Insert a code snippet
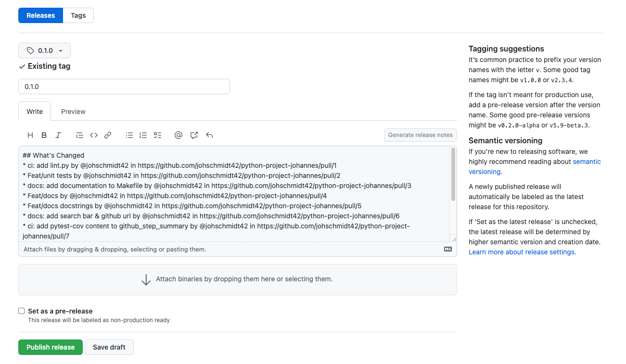Screen dimensions: 626x364 94,136
